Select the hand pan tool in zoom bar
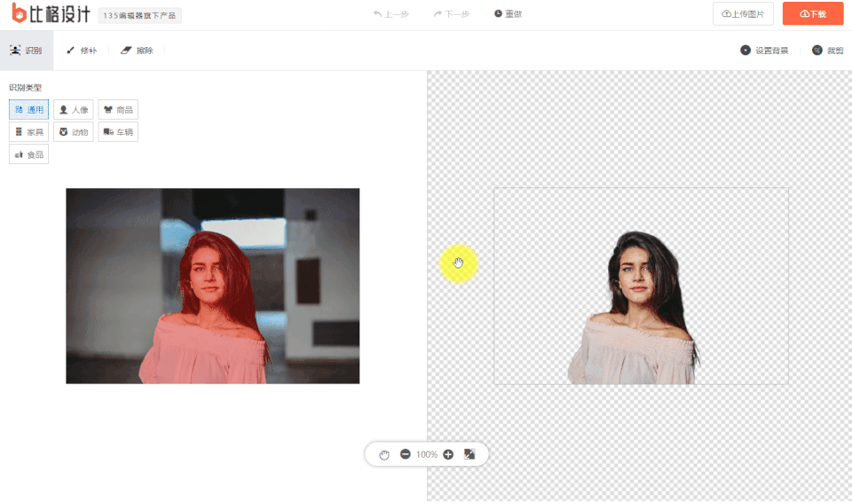Viewport: 852px width, 504px height. 384,454
